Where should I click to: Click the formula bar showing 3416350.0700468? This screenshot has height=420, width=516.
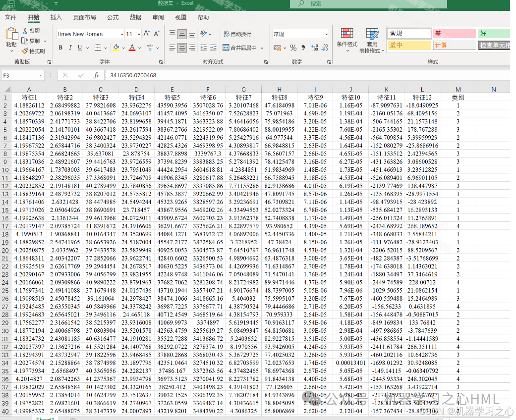(308, 75)
